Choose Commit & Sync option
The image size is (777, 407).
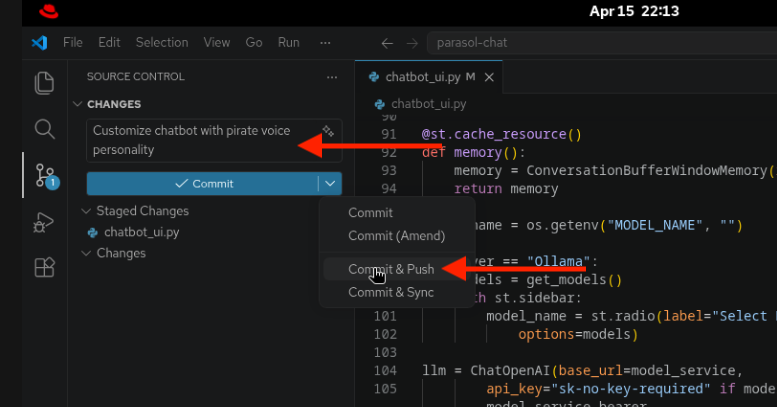coord(391,292)
